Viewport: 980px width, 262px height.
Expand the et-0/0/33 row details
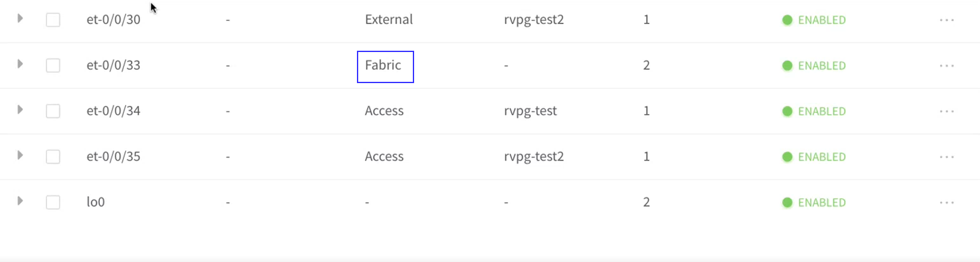pos(20,64)
